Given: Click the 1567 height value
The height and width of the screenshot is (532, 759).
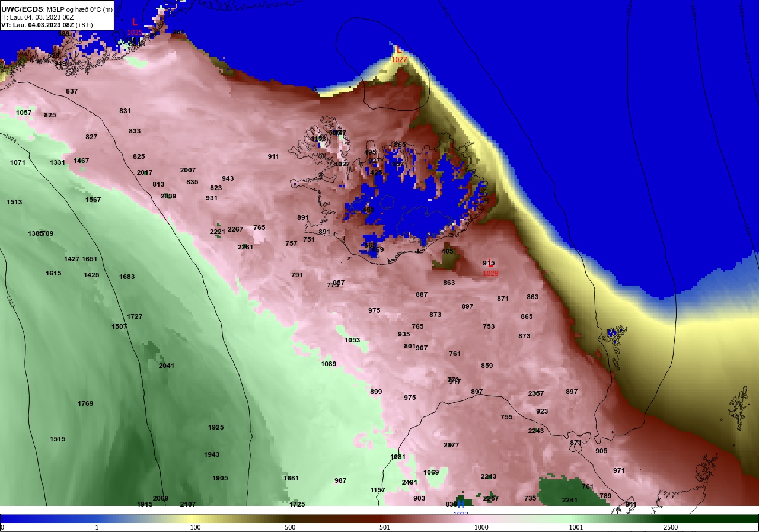Looking at the screenshot, I should click(93, 200).
